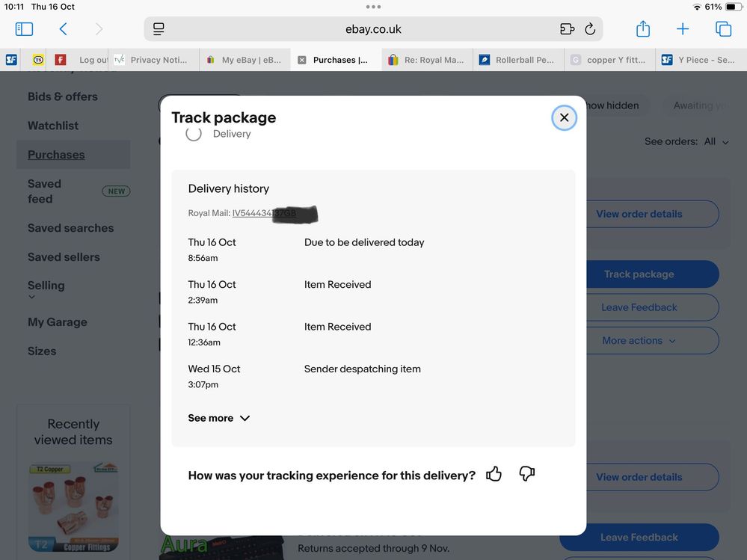
Task: Click the Track package button
Action: click(x=639, y=274)
